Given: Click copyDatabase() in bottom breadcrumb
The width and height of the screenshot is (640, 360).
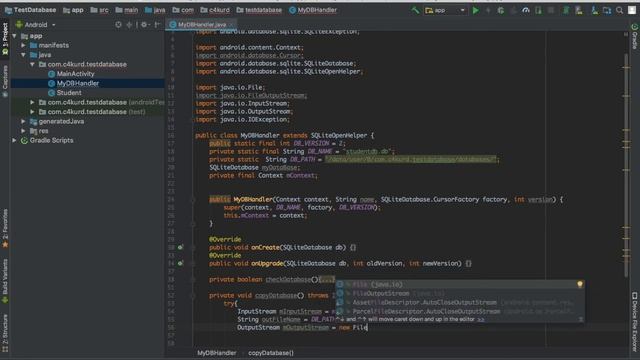Looking at the screenshot, I should click(x=271, y=353).
